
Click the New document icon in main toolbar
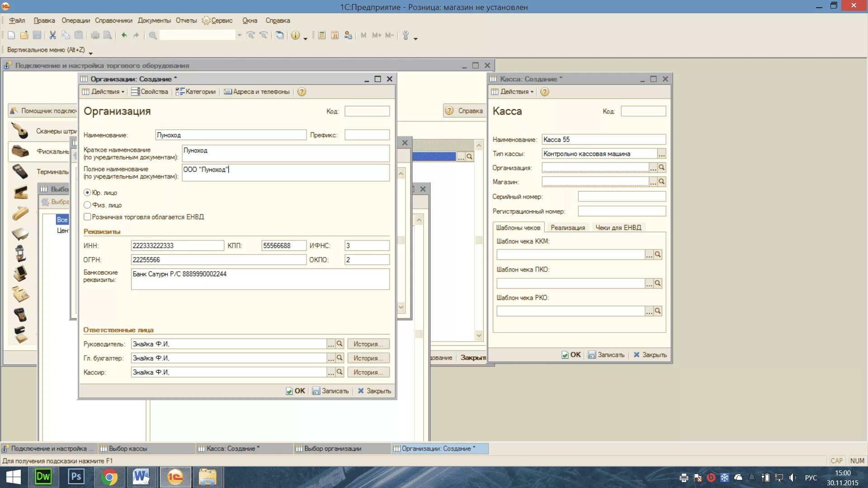11,35
